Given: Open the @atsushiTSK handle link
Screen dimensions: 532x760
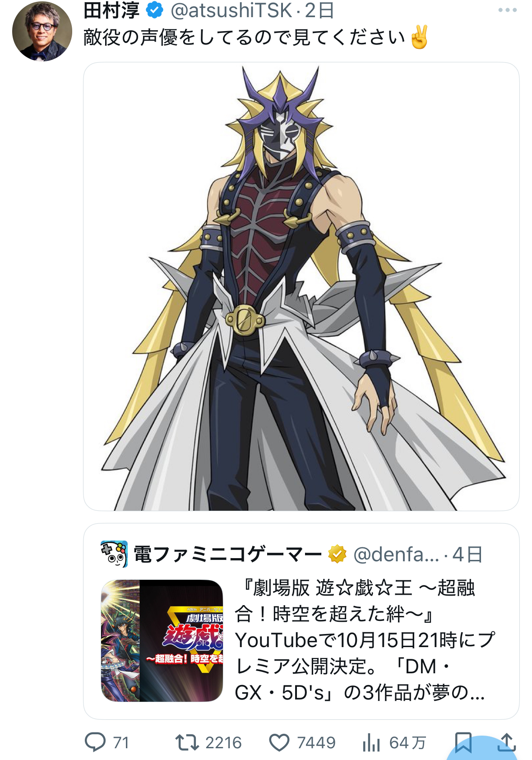Looking at the screenshot, I should (231, 10).
